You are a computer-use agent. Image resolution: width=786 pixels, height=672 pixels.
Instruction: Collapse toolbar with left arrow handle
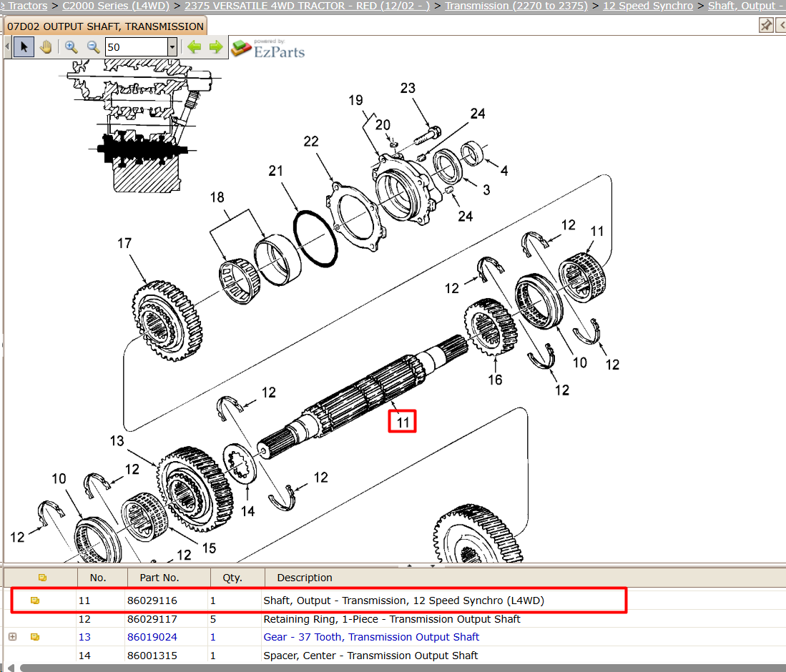tap(7, 47)
